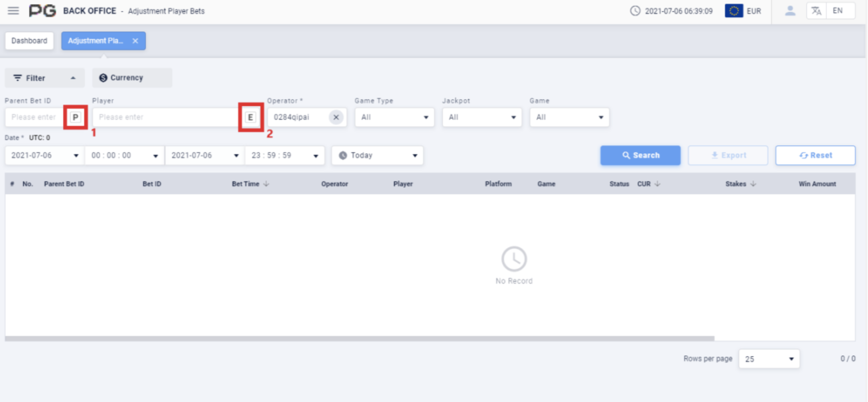Expand the Today date range dropdown
Viewport: 868px width, 402px height.
coord(377,155)
